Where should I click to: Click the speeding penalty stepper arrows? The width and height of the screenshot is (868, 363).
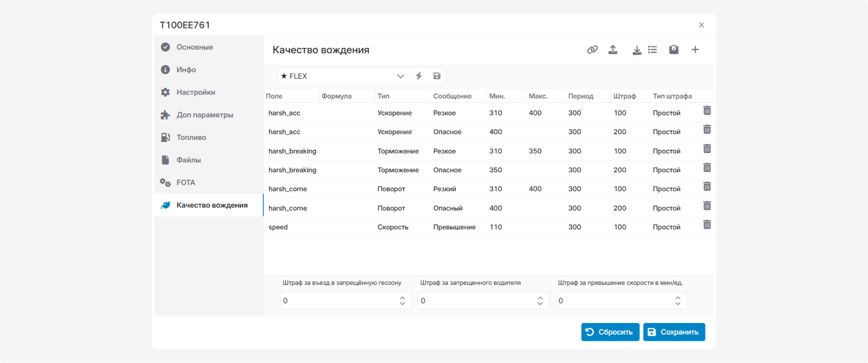[x=678, y=301]
